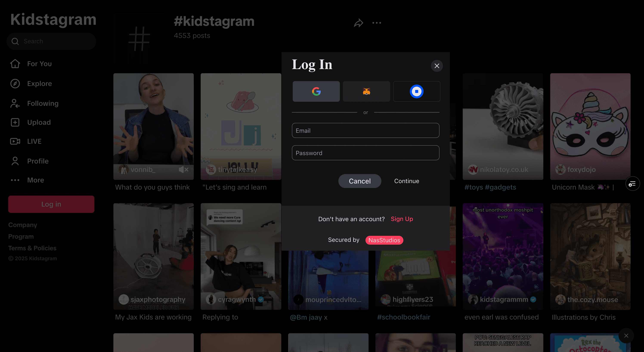Open the foxydojo Unicorn Mask thumbnail
This screenshot has height=352, width=644.
[x=590, y=127]
